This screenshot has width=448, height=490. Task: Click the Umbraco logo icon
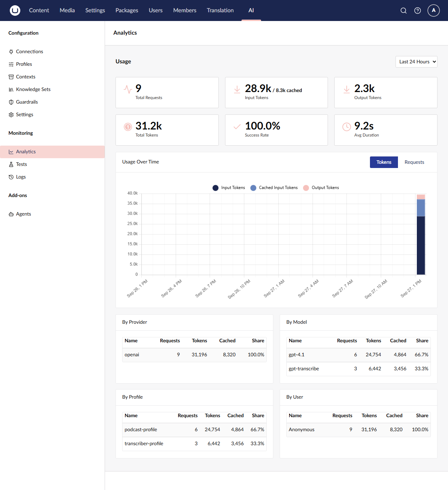[15, 10]
